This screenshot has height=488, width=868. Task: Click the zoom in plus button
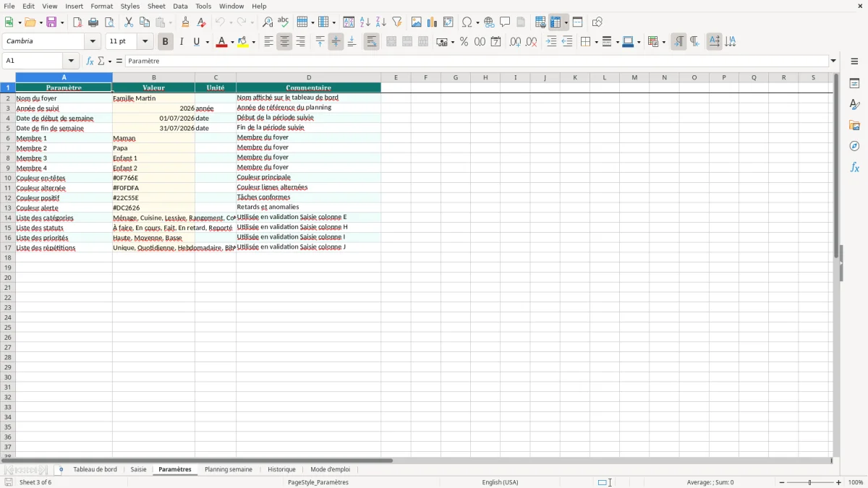839,482
